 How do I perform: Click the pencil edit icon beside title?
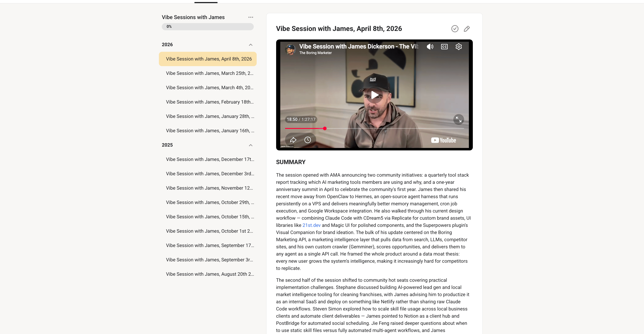[467, 29]
